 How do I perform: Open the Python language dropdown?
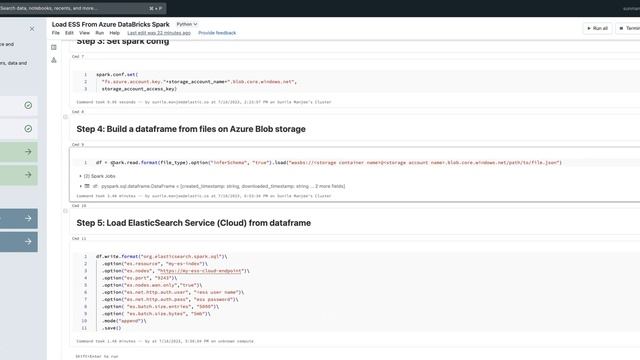coord(187,24)
